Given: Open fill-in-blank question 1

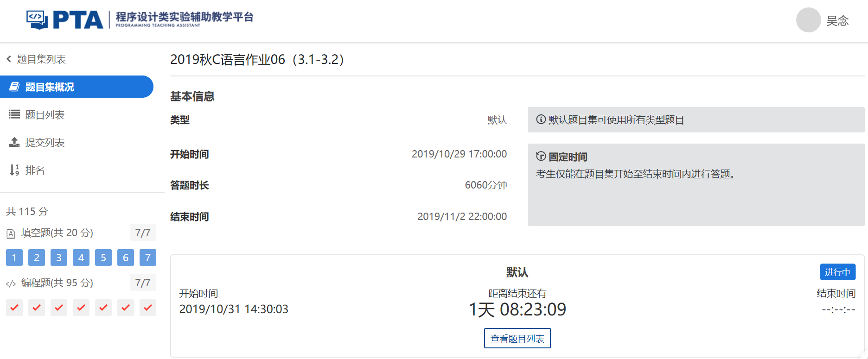Looking at the screenshot, I should coord(14,258).
